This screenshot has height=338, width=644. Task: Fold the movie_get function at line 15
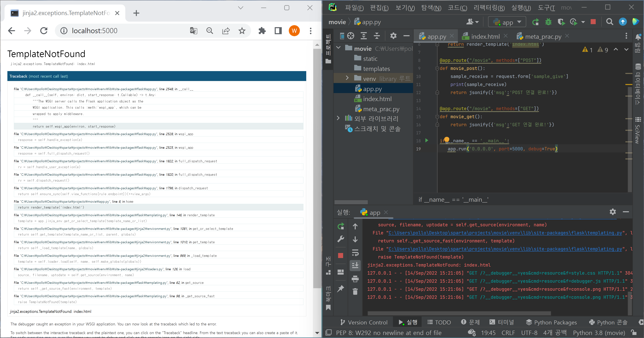pyautogui.click(x=437, y=117)
